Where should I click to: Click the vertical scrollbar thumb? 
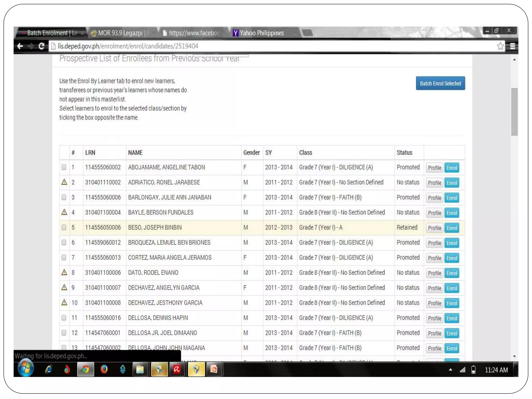pos(514,112)
